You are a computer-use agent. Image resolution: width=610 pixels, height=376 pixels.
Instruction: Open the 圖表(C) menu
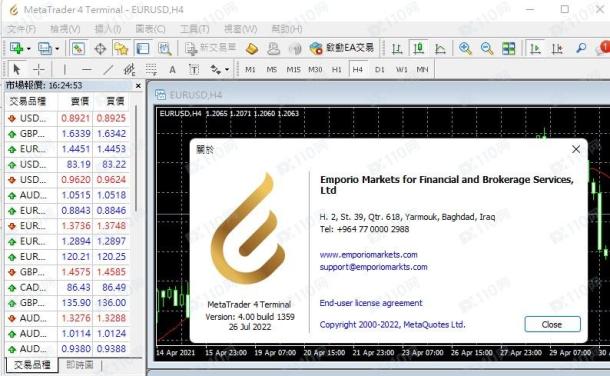(x=151, y=29)
